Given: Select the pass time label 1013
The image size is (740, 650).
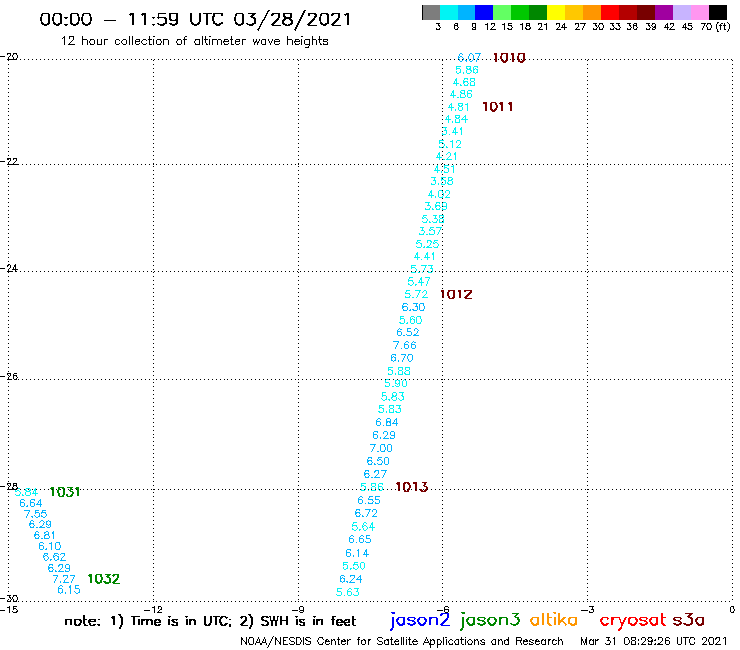Looking at the screenshot, I should coord(412,487).
